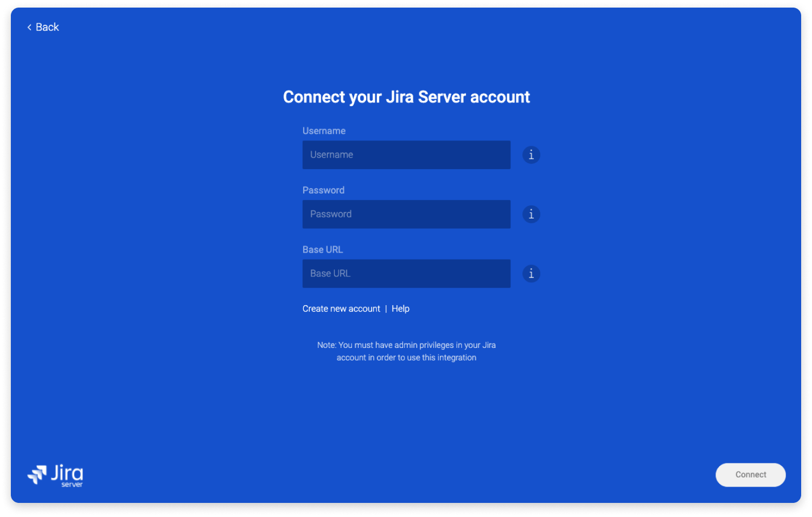Click the Connect your Jira Server account heading

(x=406, y=97)
